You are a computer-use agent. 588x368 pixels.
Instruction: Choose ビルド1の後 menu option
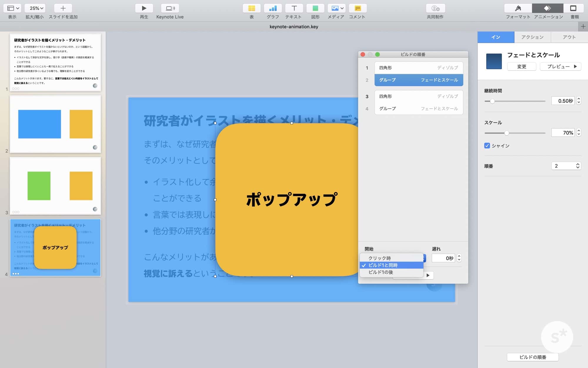coord(392,272)
